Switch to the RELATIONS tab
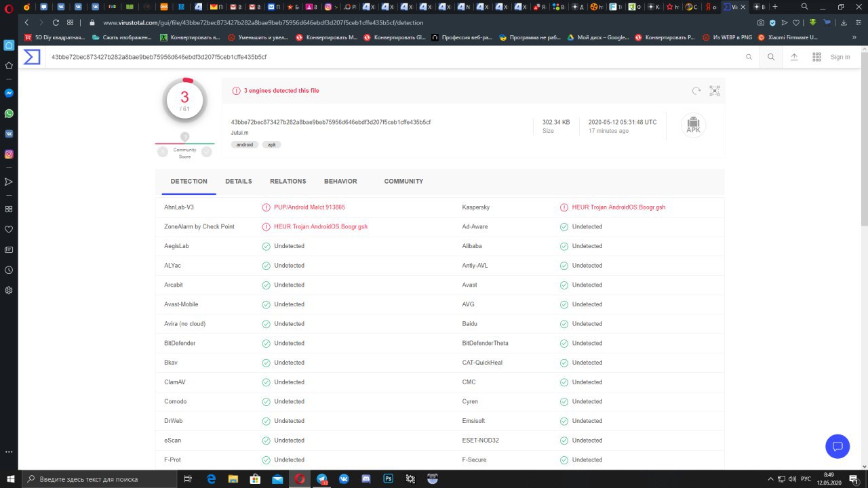The width and height of the screenshot is (868, 488). pos(288,182)
